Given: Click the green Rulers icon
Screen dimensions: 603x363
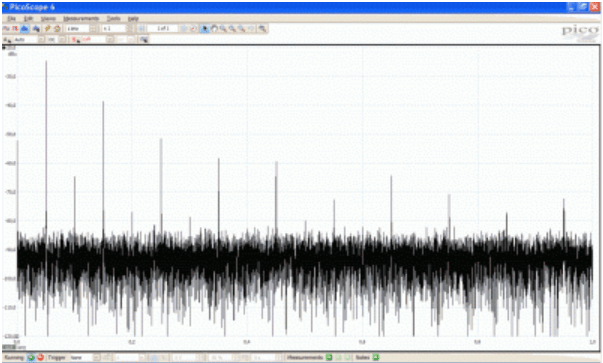Looking at the screenshot, I should point(376,358).
